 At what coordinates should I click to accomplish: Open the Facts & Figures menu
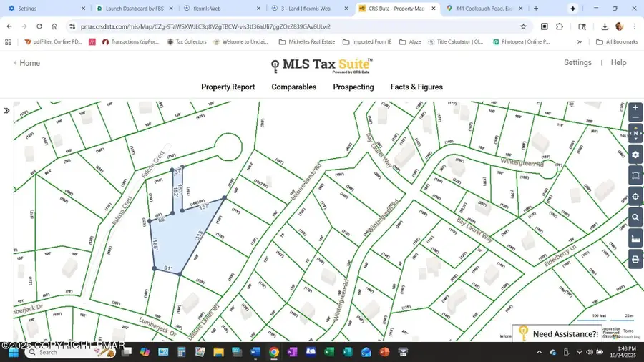point(416,87)
